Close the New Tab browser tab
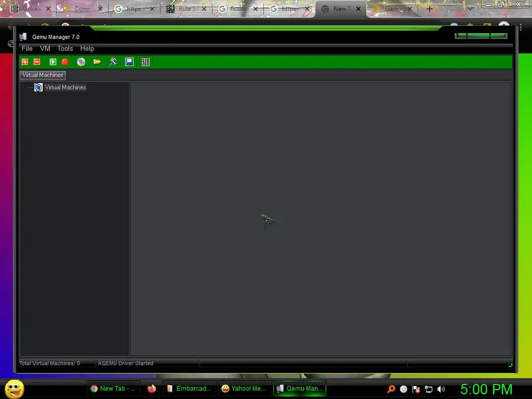Screen dimensions: 532x399 point(358,9)
